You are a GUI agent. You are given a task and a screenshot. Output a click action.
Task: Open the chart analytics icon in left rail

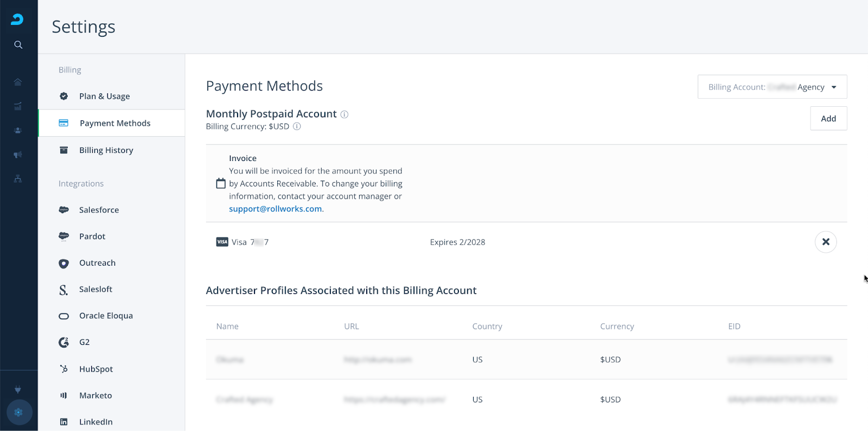(18, 106)
